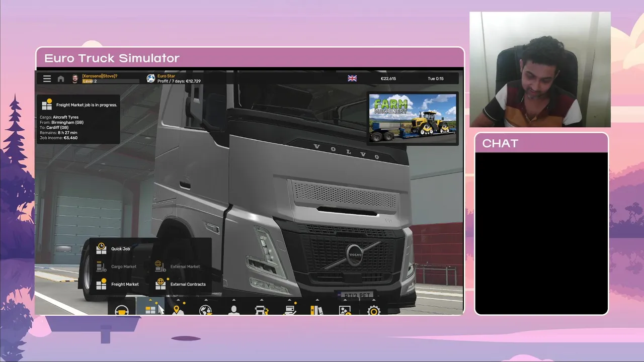Image resolution: width=644 pixels, height=362 pixels.
Task: Open the driver profile avatar
Action: pyautogui.click(x=75, y=78)
